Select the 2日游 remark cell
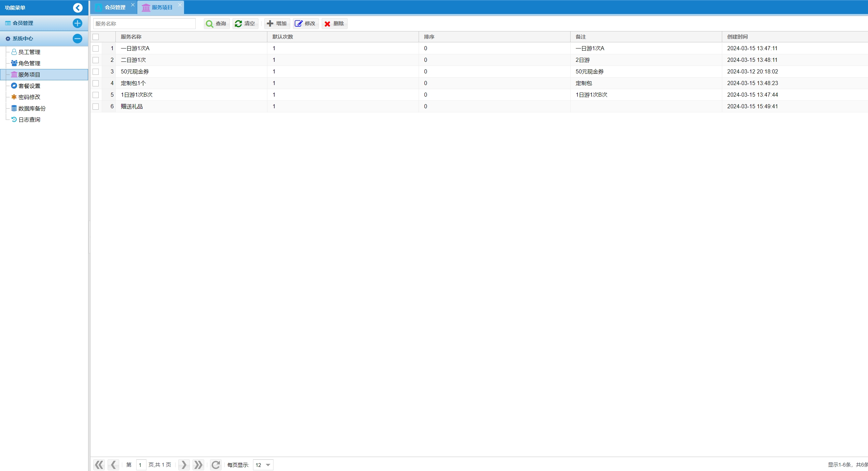Image resolution: width=868 pixels, height=471 pixels. point(646,60)
